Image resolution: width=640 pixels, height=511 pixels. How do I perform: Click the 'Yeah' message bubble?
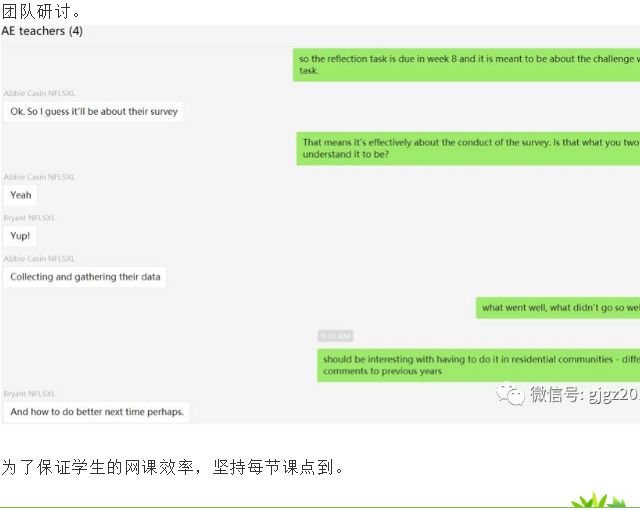coord(20,195)
